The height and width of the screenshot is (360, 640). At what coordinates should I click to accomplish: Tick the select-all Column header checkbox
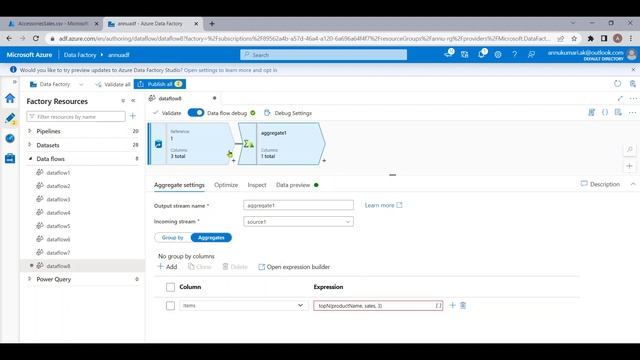pos(171,287)
